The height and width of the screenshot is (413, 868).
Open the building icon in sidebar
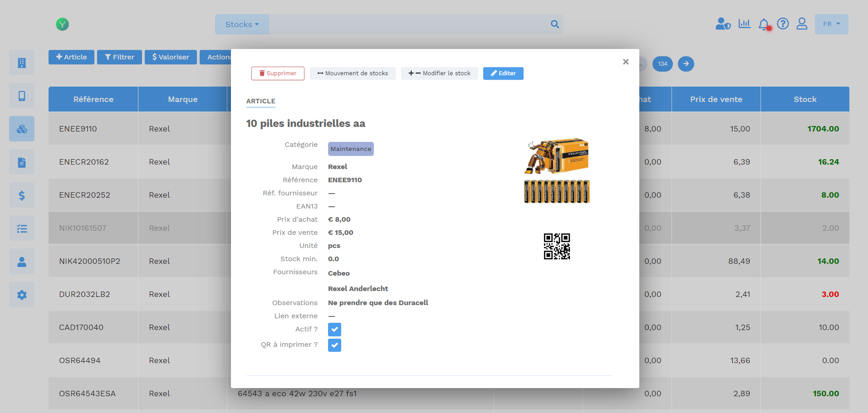tap(22, 63)
